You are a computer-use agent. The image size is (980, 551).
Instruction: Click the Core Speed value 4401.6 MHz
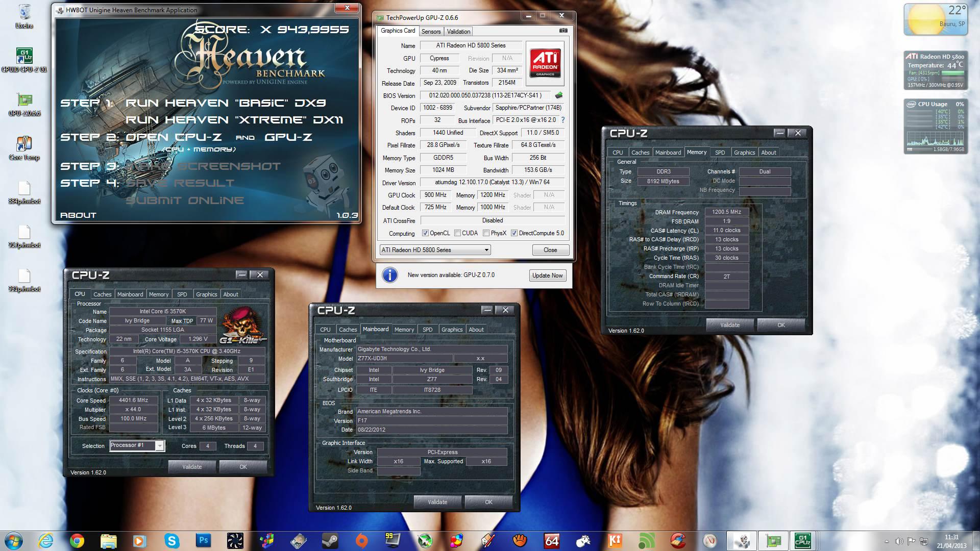[133, 400]
